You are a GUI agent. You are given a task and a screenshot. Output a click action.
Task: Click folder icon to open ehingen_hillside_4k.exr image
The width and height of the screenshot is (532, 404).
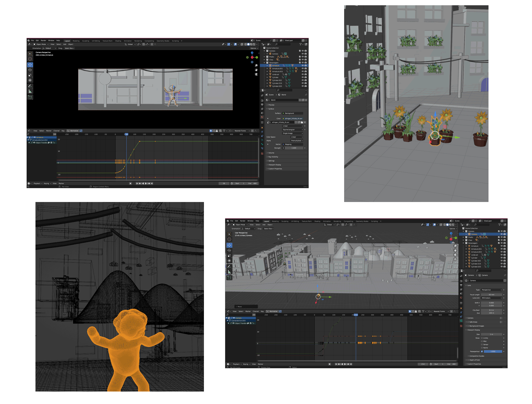[302, 122]
